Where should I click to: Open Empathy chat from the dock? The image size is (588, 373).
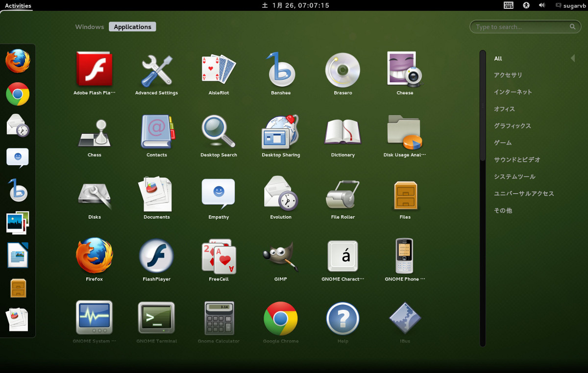[x=18, y=158]
